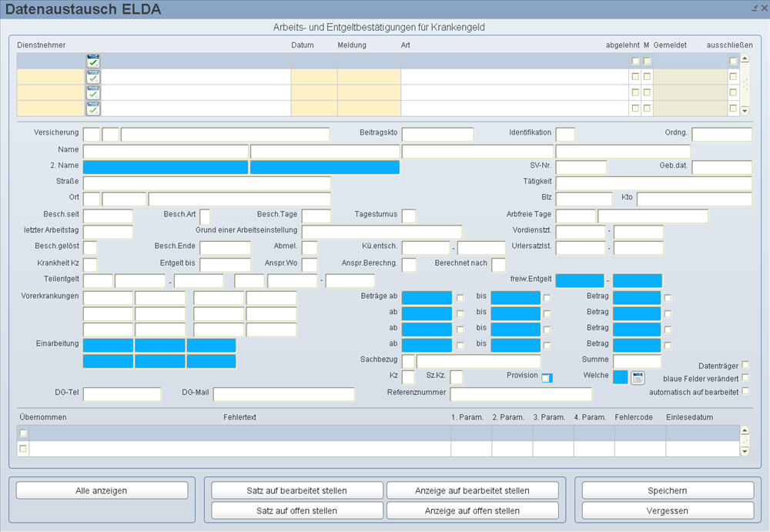
Task: Click the Dienstnehmer column header
Action: tap(42, 45)
